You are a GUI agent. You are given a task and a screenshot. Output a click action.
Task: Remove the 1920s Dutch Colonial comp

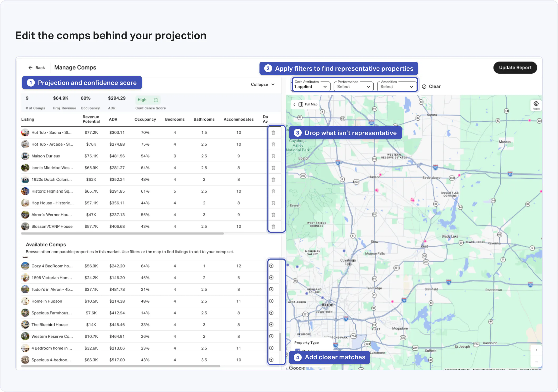[x=273, y=179]
